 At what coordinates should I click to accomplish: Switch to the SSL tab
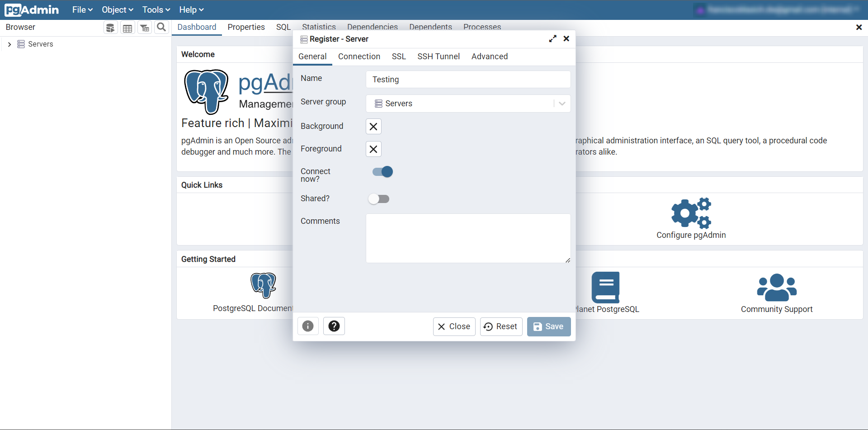[x=399, y=57]
